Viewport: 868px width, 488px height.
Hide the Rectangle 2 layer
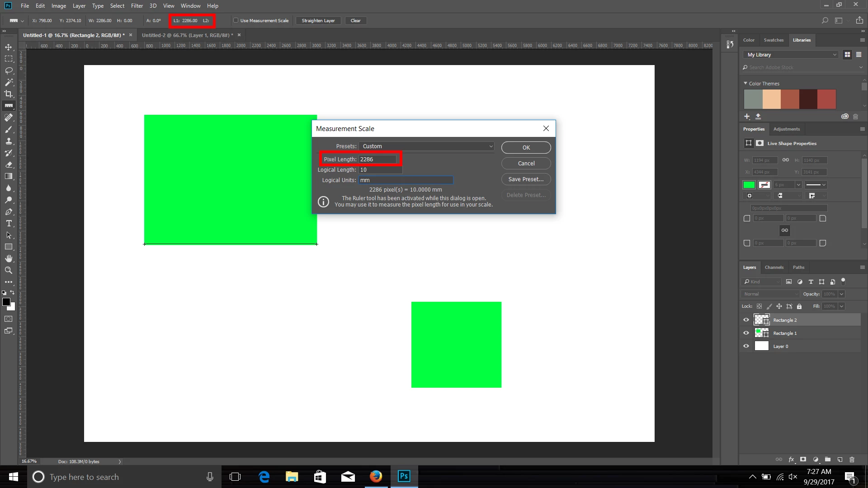[746, 320]
